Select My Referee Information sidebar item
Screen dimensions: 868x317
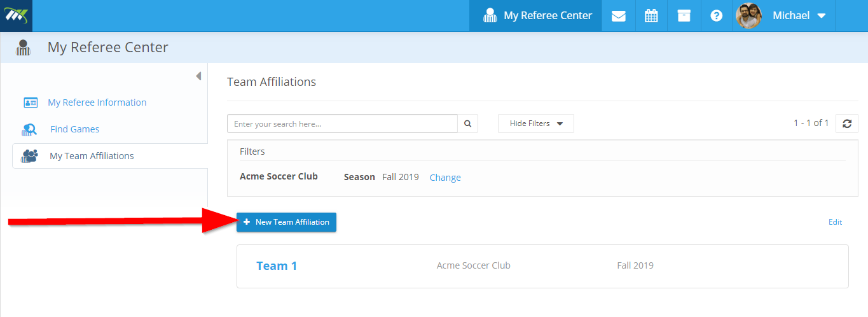[x=97, y=102]
